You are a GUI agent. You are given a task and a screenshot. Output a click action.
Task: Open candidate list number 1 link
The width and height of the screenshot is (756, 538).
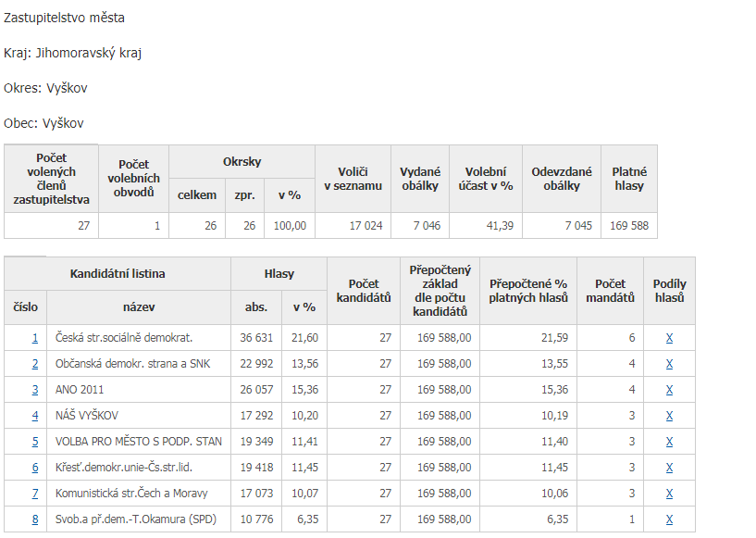click(x=35, y=338)
